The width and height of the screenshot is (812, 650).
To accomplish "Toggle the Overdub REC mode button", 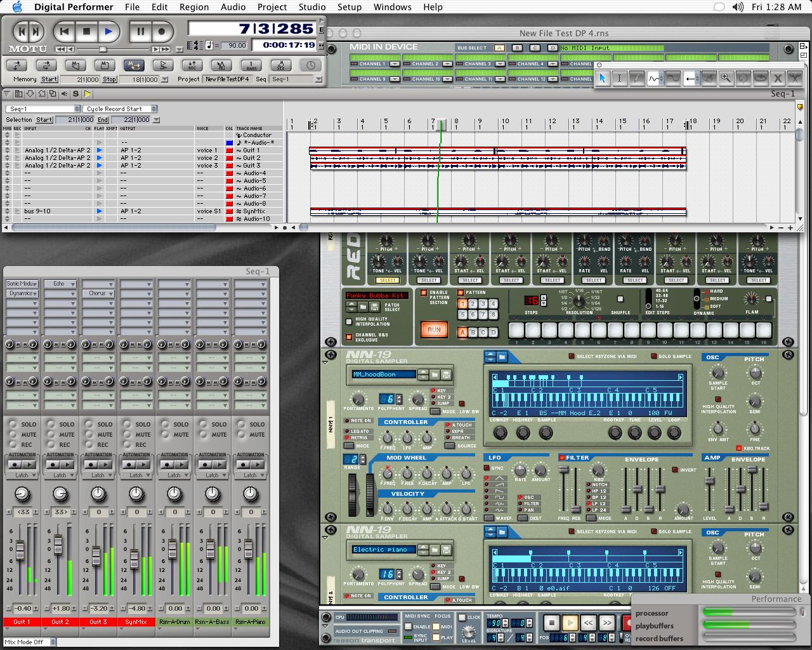I will click(192, 65).
